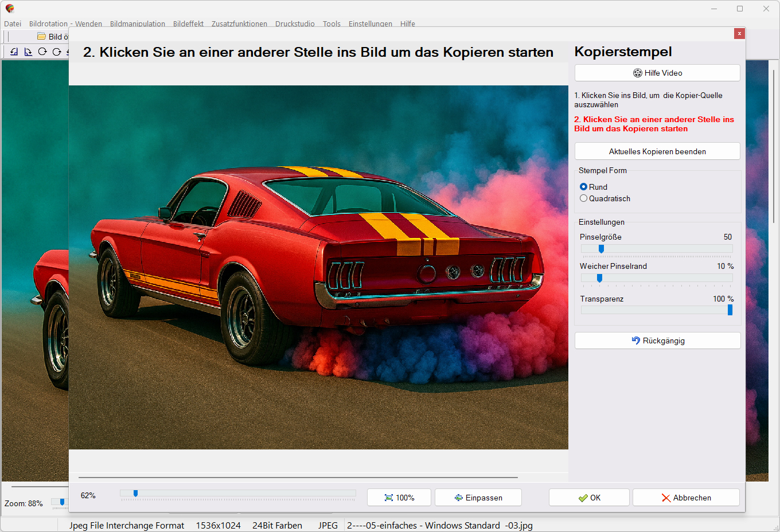
Task: Click the Weicher Pinselrand slider handle
Action: tap(599, 278)
